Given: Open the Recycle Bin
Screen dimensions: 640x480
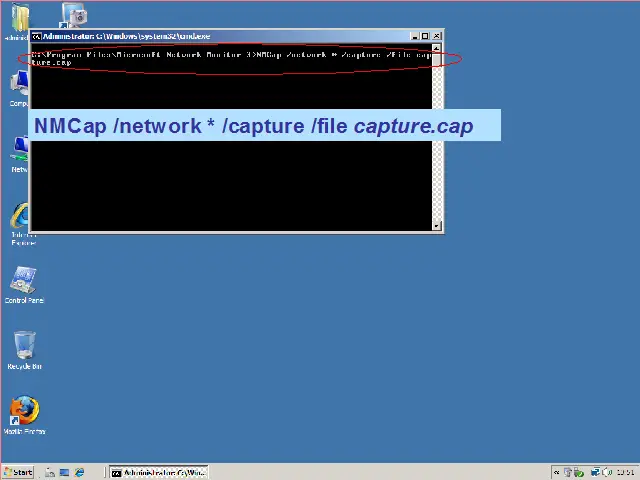Looking at the screenshot, I should pos(24,350).
